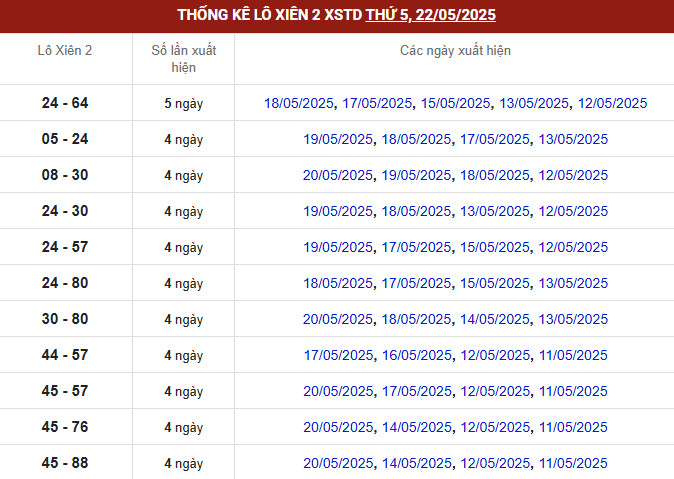The height and width of the screenshot is (479, 674).
Task: Open 19/05/2025 link in the 05 - 24 row
Action: tap(338, 139)
